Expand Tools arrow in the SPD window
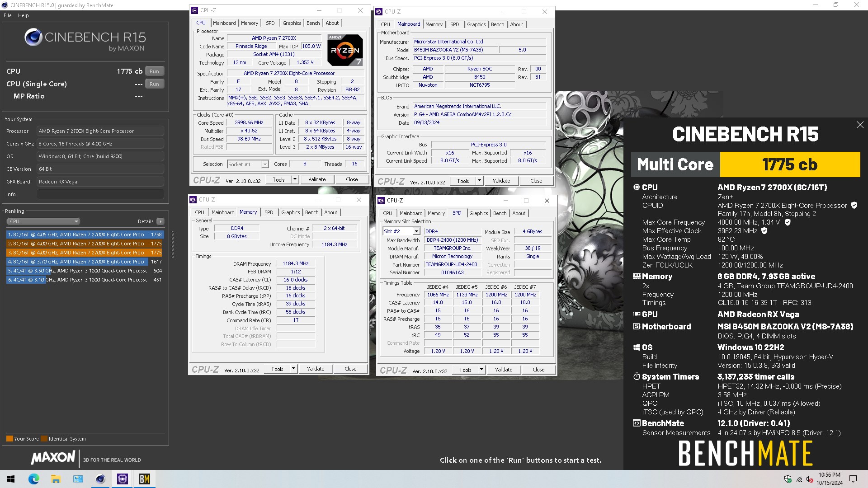This screenshot has height=488, width=868. click(481, 370)
